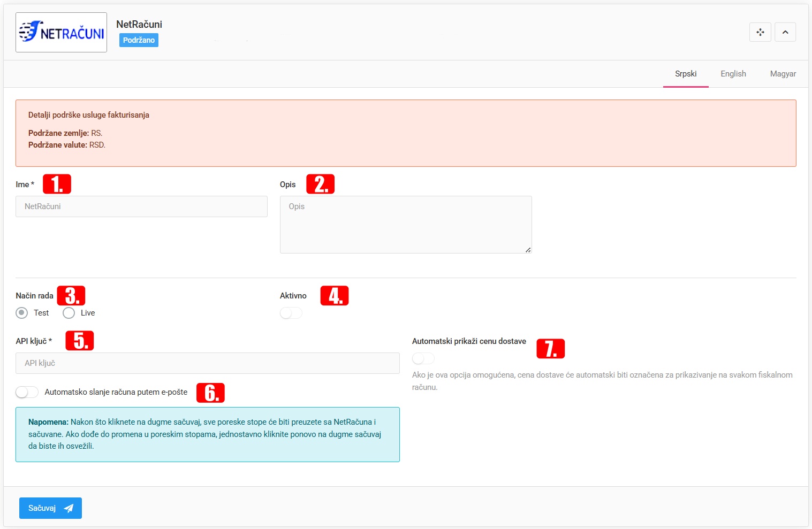The image size is (812, 529).
Task: Click the Ime input field
Action: pyautogui.click(x=141, y=206)
